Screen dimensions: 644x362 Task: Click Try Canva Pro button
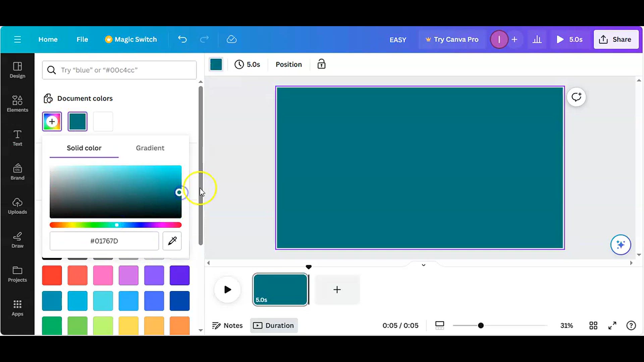click(x=452, y=40)
